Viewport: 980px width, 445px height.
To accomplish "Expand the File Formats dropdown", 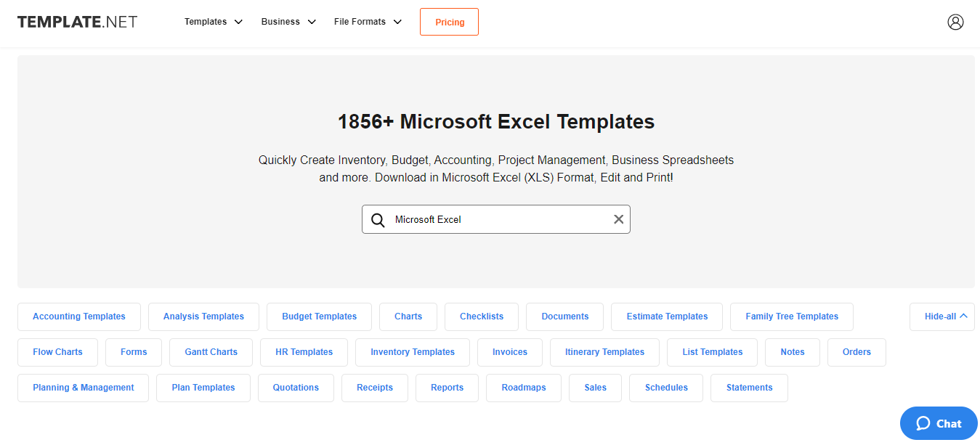I will point(368,22).
